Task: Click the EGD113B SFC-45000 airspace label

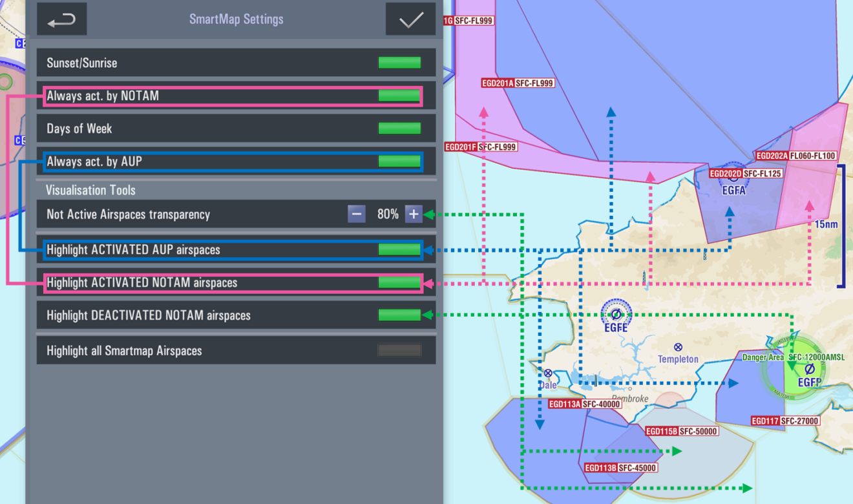Action: (620, 468)
